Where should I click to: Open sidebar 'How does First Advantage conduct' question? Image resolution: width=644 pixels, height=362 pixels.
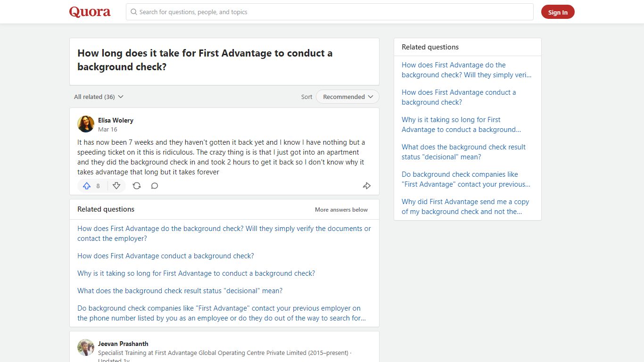(459, 97)
